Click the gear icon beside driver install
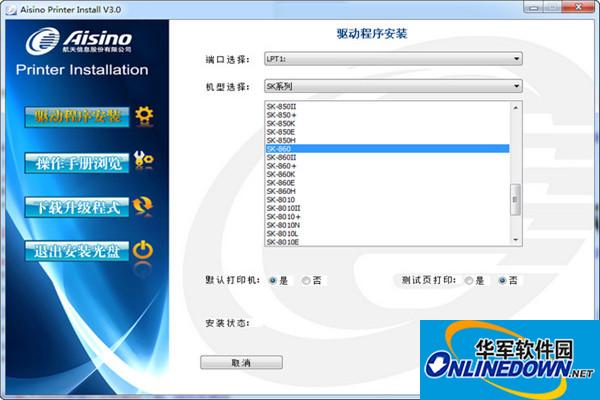 click(144, 116)
